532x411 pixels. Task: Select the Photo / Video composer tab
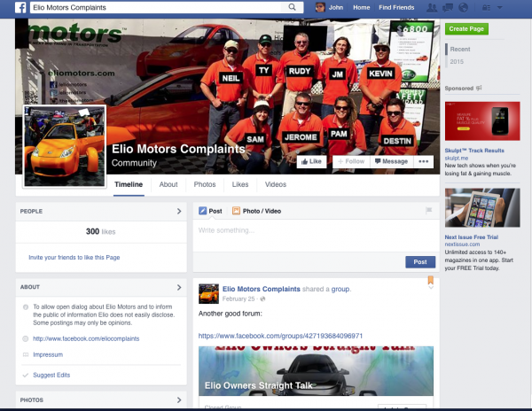pyautogui.click(x=257, y=211)
